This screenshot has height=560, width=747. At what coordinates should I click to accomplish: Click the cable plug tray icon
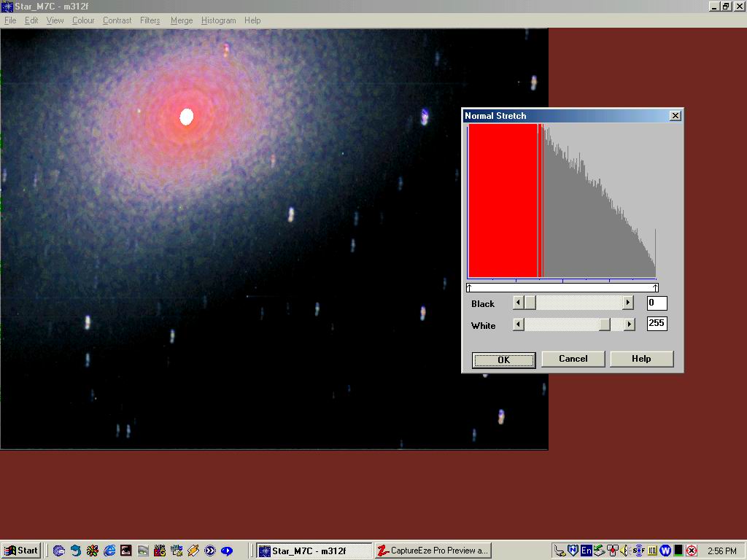click(560, 551)
